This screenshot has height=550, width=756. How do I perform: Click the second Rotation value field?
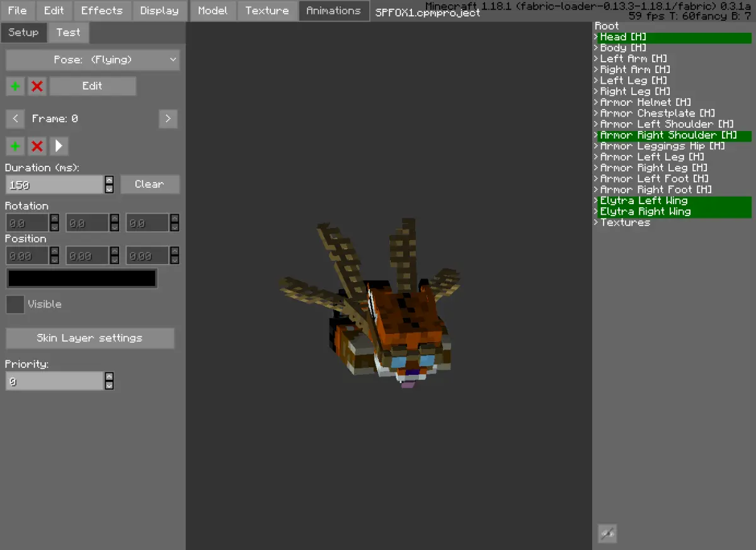[x=87, y=223]
